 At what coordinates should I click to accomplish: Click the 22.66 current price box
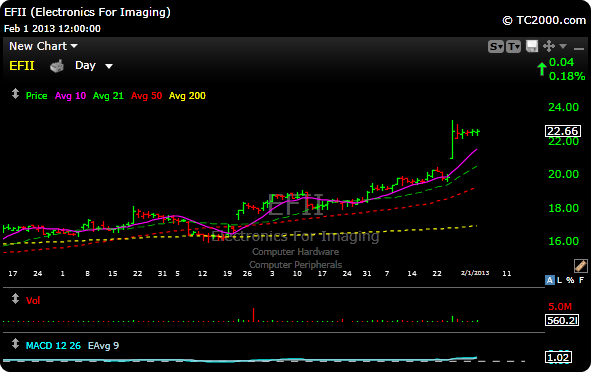click(563, 131)
